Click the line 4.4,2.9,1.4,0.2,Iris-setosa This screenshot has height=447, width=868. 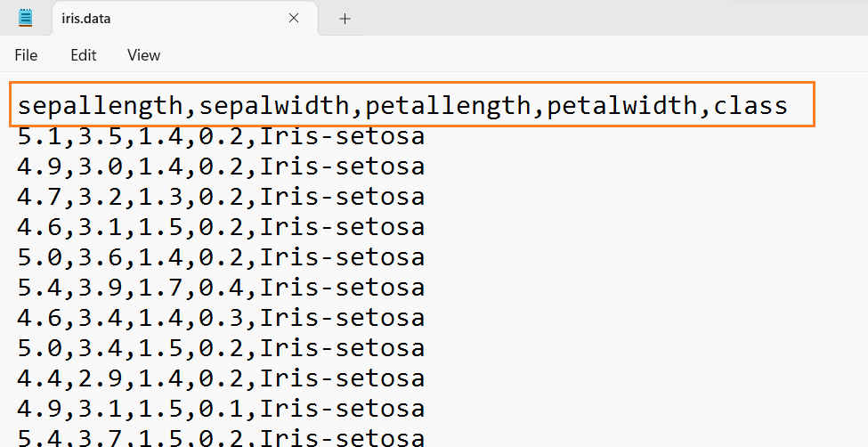[221, 378]
